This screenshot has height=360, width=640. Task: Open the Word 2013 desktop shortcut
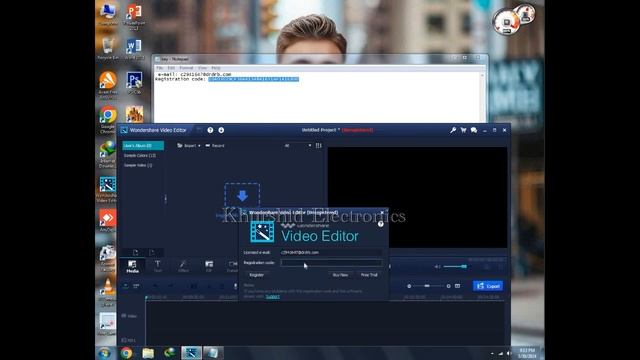pos(134,49)
